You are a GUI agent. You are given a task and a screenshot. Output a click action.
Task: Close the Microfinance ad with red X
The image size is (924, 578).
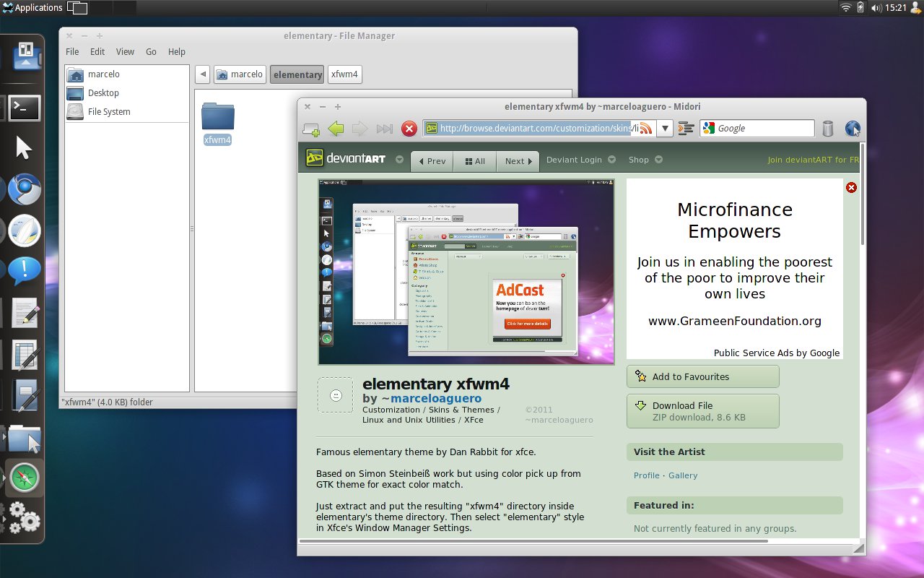point(851,187)
